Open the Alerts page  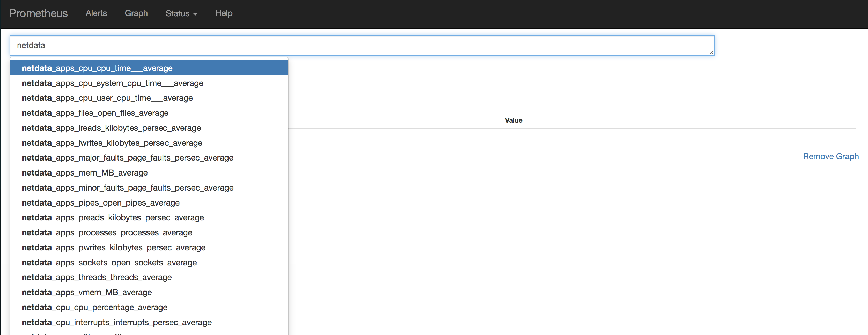pos(96,13)
